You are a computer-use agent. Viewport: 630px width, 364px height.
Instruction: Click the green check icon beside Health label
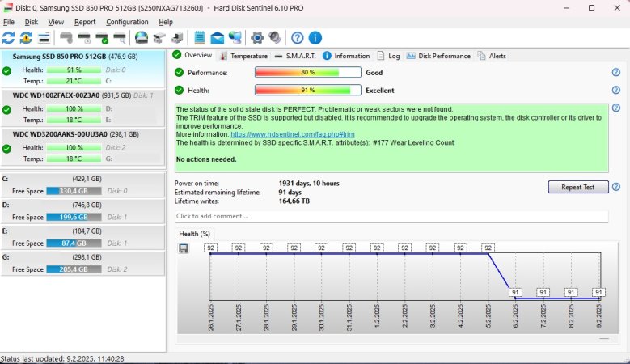(x=179, y=90)
